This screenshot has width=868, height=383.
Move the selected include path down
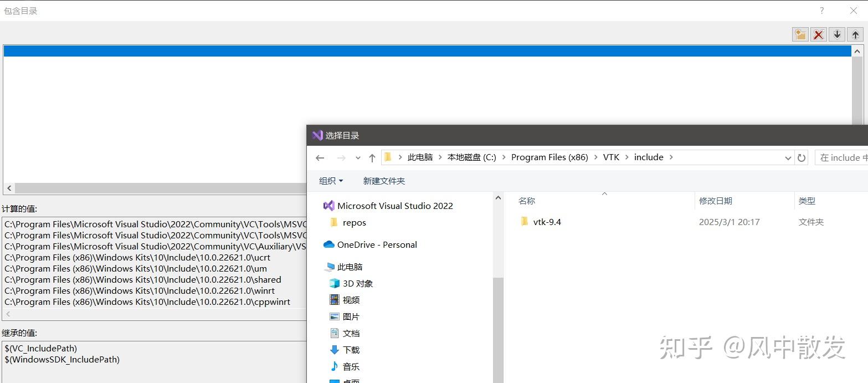pyautogui.click(x=836, y=34)
